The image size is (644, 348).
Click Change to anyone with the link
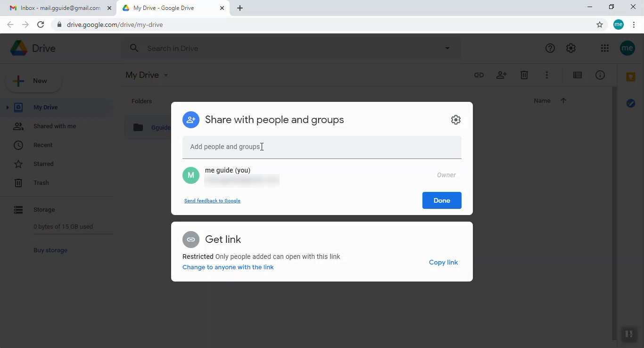(x=228, y=267)
